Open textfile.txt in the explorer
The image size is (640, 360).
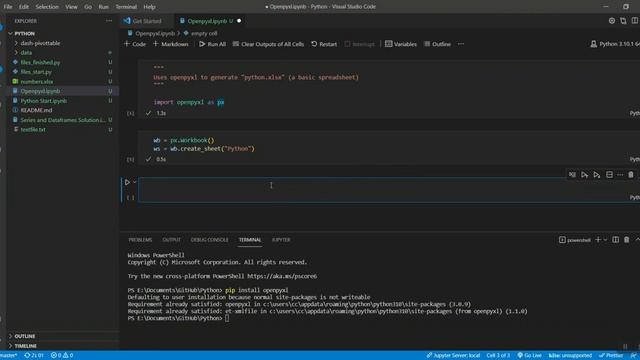point(33,129)
